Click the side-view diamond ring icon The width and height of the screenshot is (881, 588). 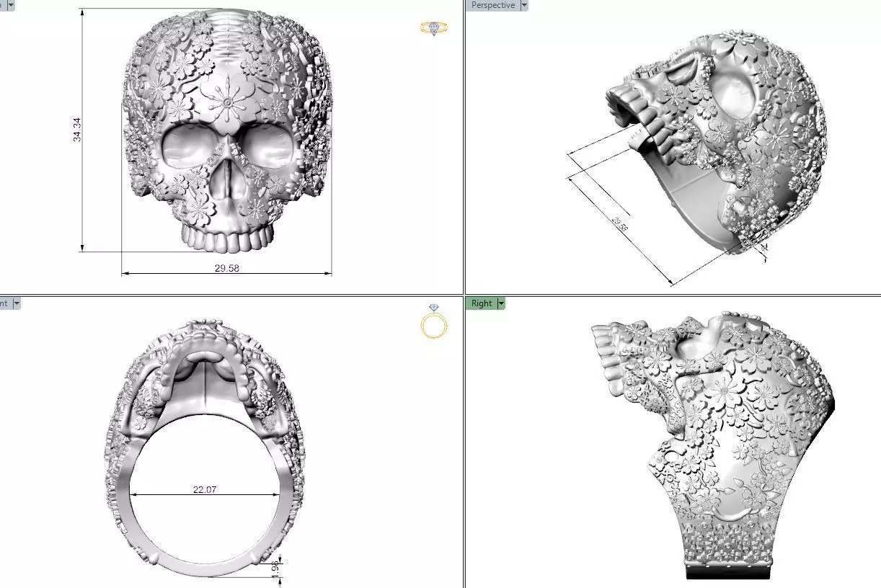coord(433,29)
